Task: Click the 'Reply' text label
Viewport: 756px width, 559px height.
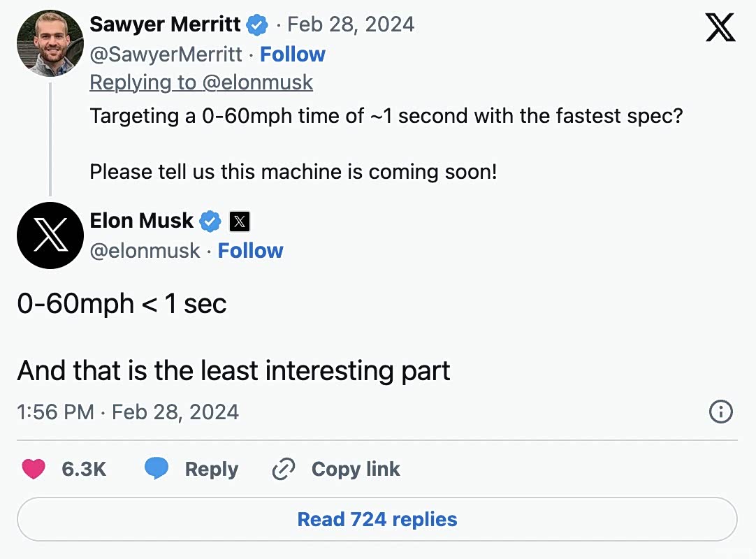Action: [211, 469]
